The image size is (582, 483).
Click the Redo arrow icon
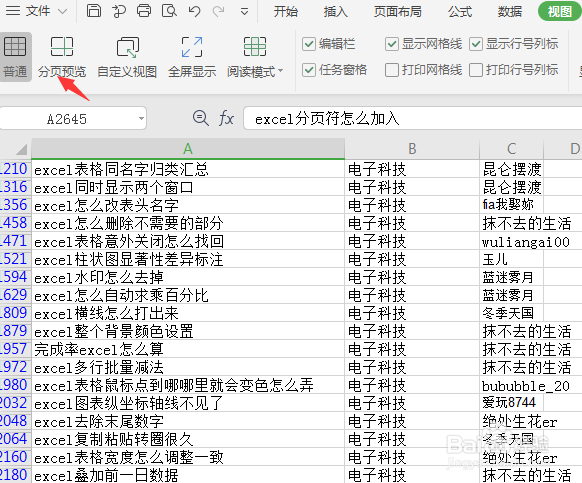click(219, 11)
